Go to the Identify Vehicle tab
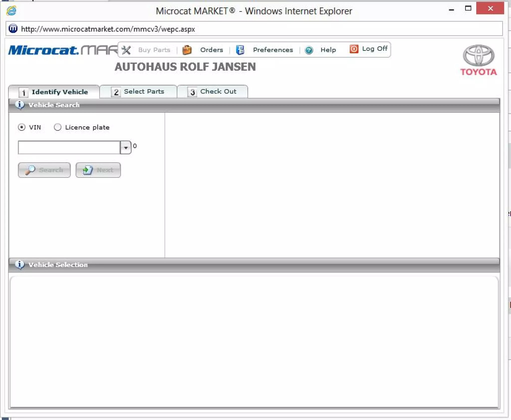 point(54,92)
